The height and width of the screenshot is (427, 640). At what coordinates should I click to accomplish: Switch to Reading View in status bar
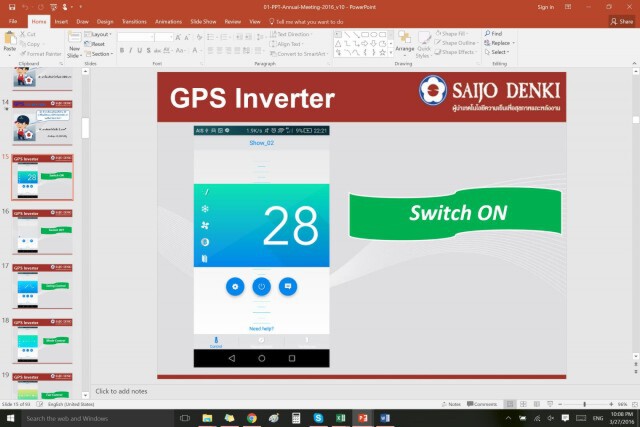tap(537, 404)
